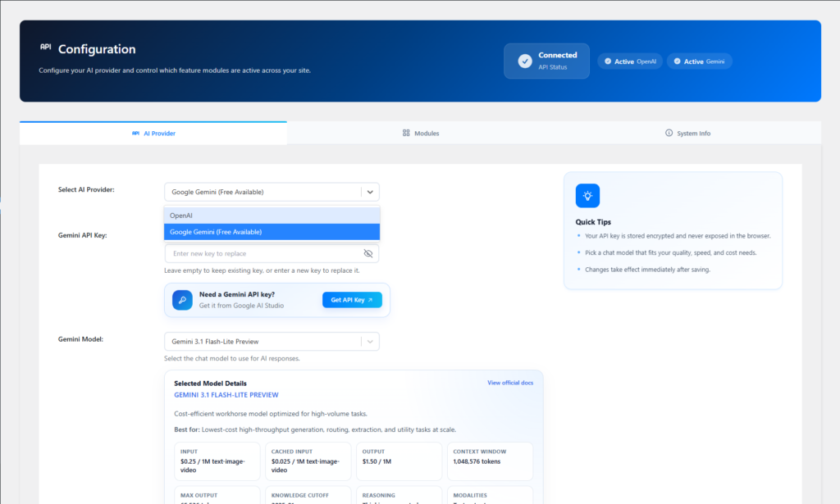Click the key icon beside 'Need a Gemini API key?'
Image resolution: width=840 pixels, height=504 pixels.
pyautogui.click(x=182, y=299)
